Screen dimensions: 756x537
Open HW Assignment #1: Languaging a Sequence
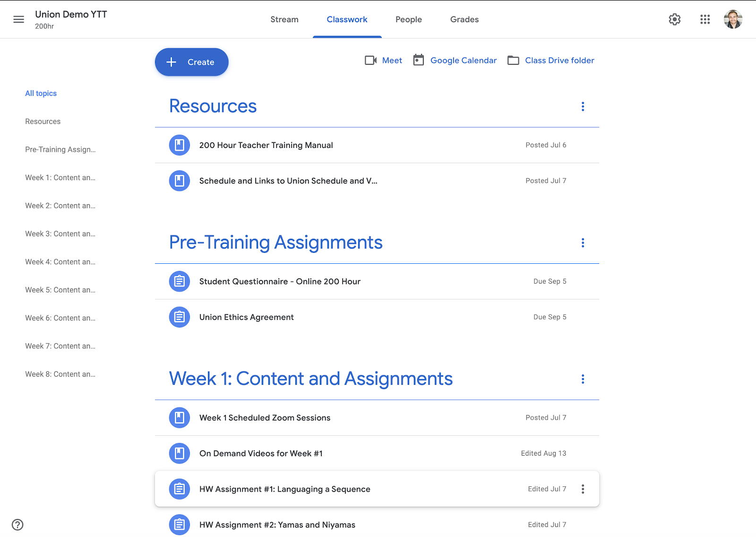coord(285,489)
